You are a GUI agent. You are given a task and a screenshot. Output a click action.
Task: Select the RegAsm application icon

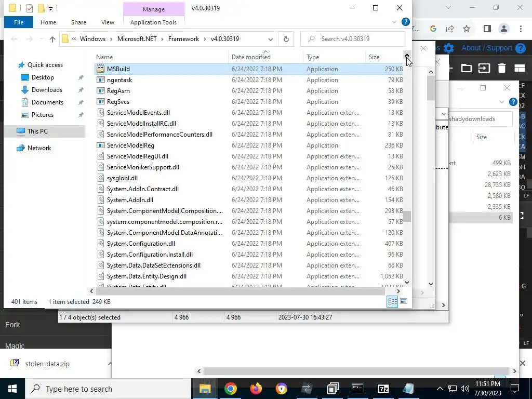click(x=100, y=90)
